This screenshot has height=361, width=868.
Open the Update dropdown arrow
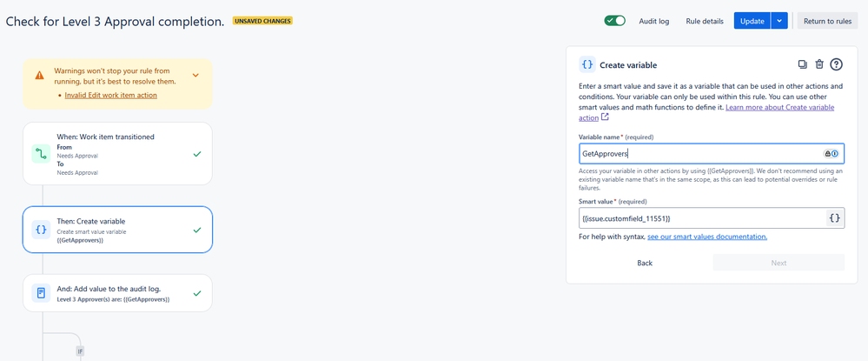click(x=779, y=21)
